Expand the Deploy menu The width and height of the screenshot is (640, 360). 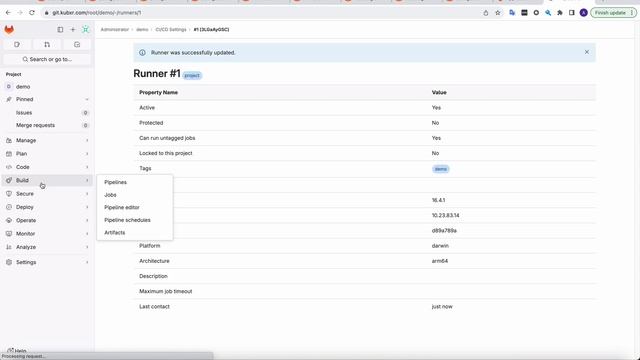tap(47, 207)
